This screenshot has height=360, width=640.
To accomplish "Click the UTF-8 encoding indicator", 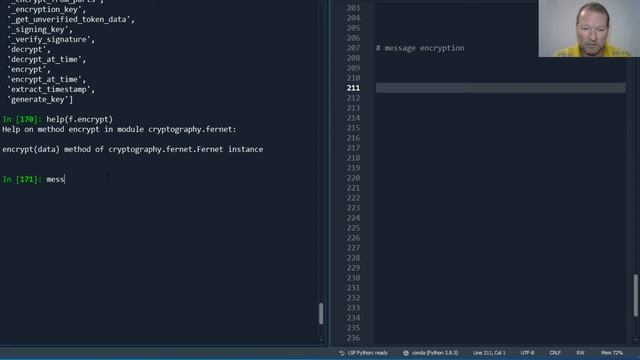I will [527, 353].
